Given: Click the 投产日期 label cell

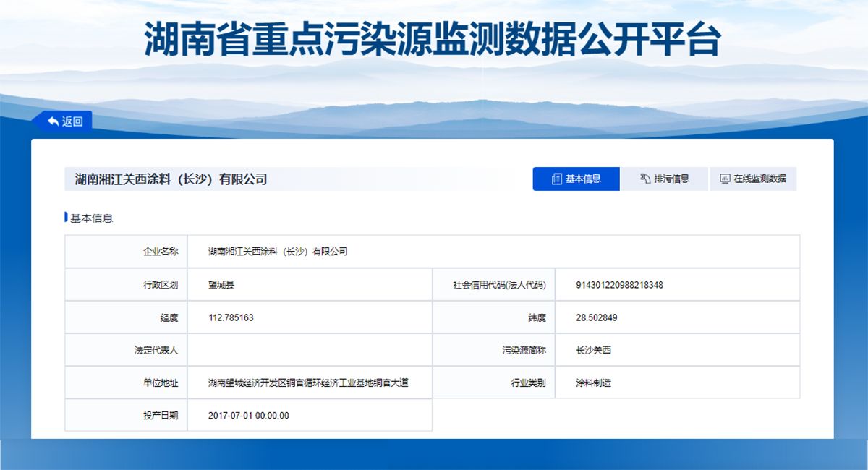Looking at the screenshot, I should click(x=126, y=415).
